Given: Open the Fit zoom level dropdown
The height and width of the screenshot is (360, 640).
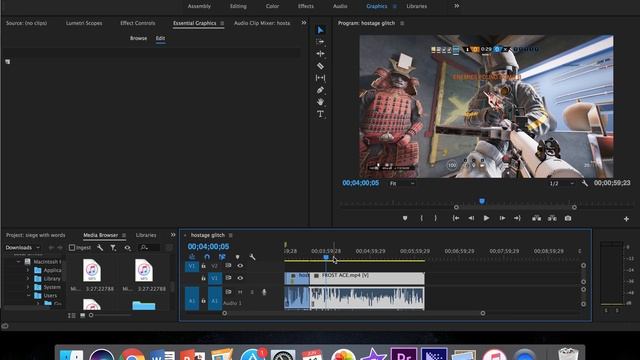Looking at the screenshot, I should (402, 184).
